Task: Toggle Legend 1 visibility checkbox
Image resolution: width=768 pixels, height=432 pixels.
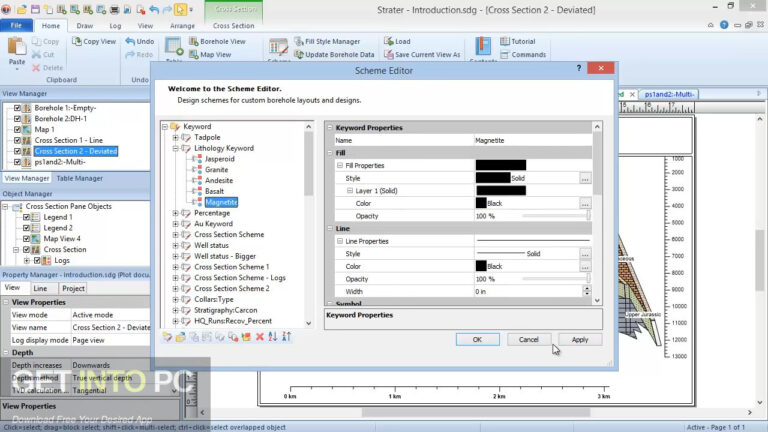Action: pos(26,217)
